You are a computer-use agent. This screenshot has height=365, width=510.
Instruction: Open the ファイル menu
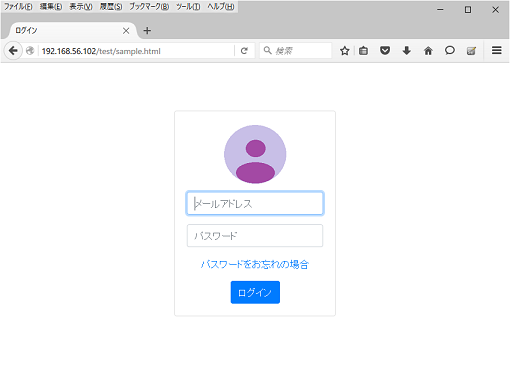tap(18, 6)
